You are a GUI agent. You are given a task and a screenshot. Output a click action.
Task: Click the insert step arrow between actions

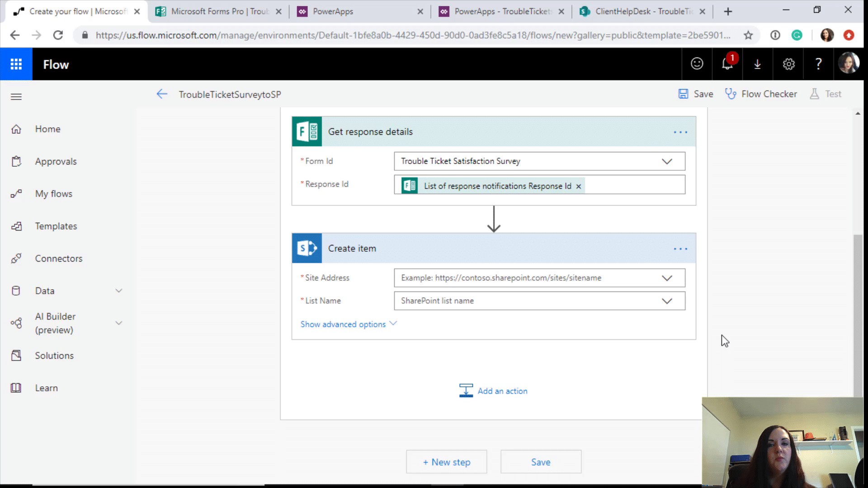click(x=494, y=219)
